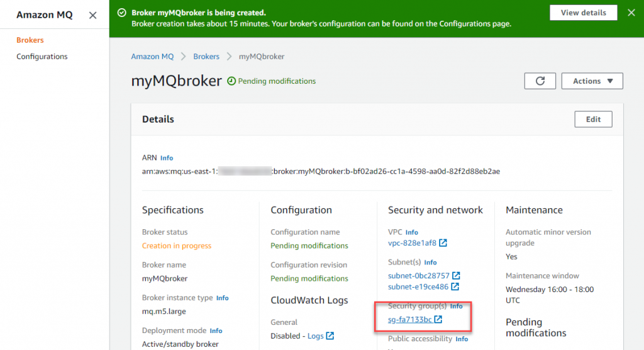Open CloudWatch General Logs link
The height and width of the screenshot is (350, 644).
(316, 336)
